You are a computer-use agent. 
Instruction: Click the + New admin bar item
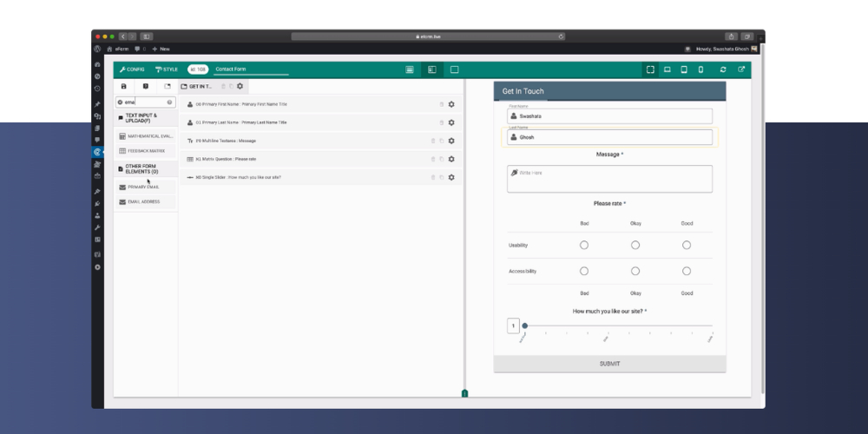click(161, 49)
